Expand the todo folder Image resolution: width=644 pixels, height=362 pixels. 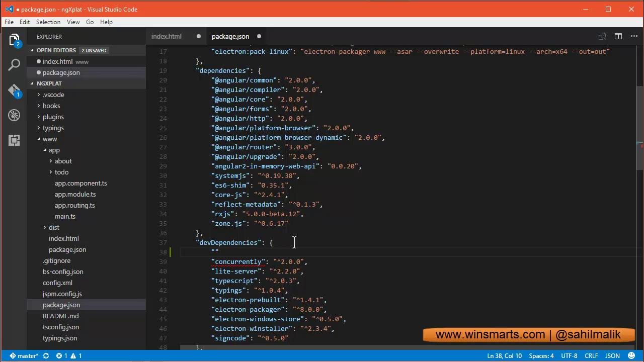point(51,172)
